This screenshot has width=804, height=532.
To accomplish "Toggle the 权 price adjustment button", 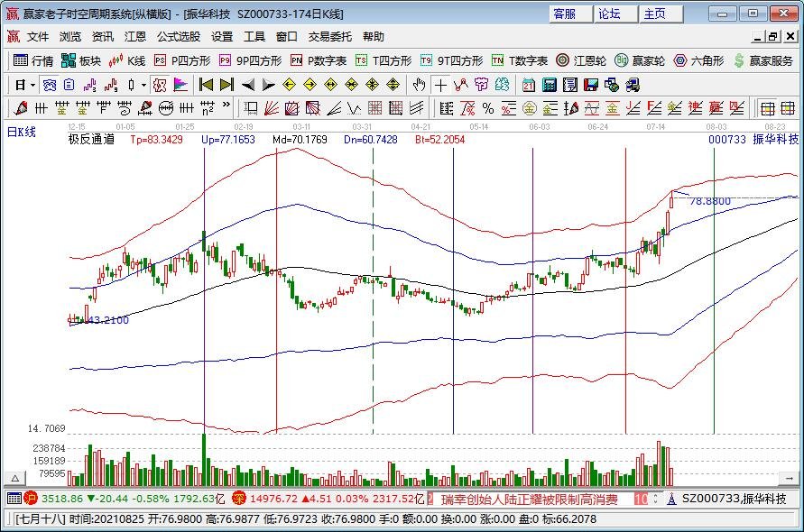I will coord(159,85).
